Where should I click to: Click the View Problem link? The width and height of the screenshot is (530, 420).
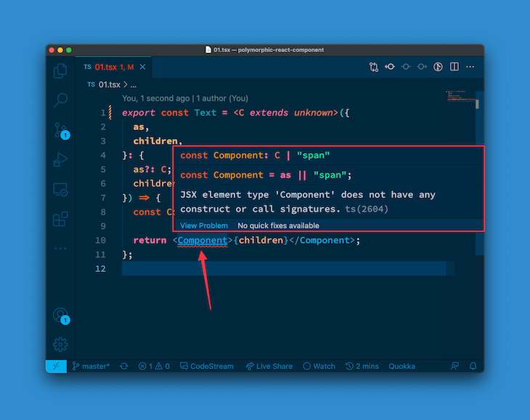[x=204, y=226]
